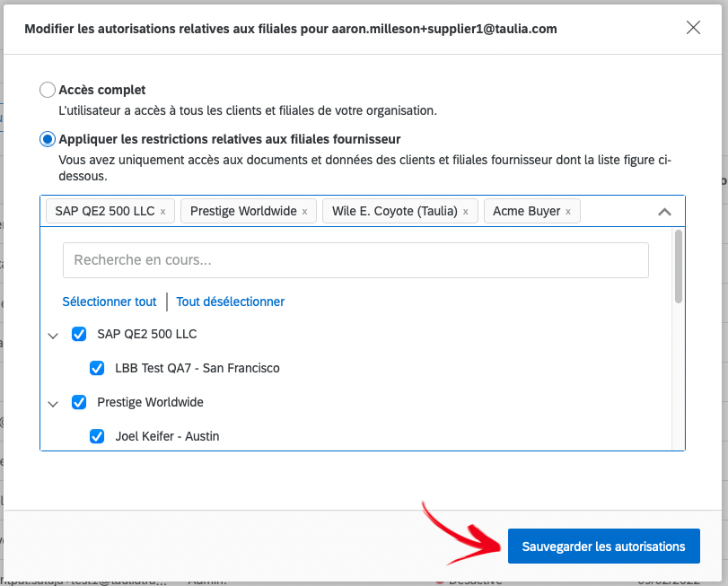Click the Sélectionner tout link

[110, 302]
